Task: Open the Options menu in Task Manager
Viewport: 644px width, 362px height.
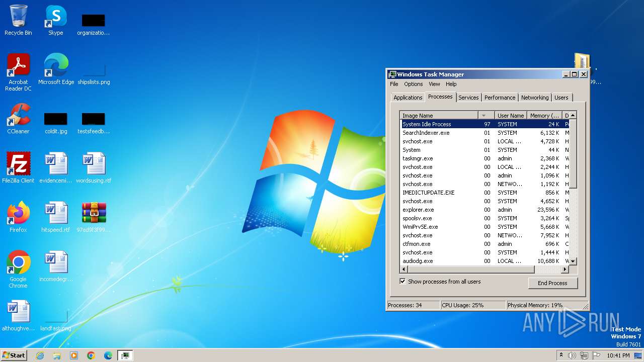Action: (414, 84)
